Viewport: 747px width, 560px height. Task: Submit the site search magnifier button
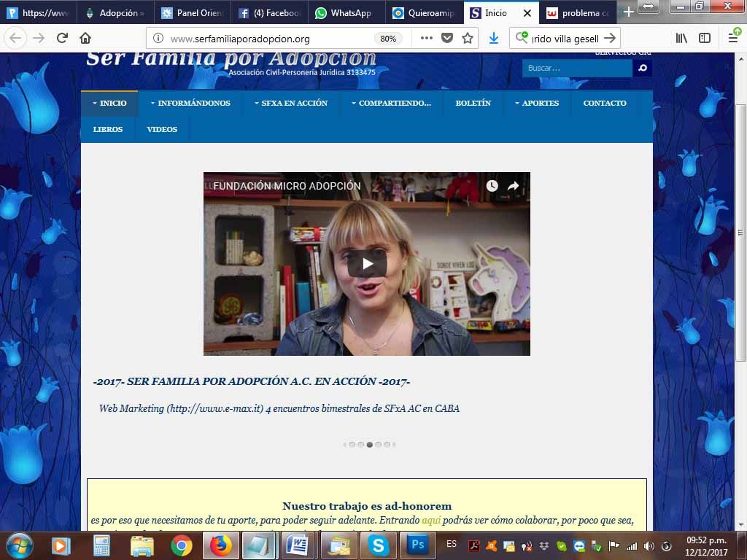(x=642, y=68)
